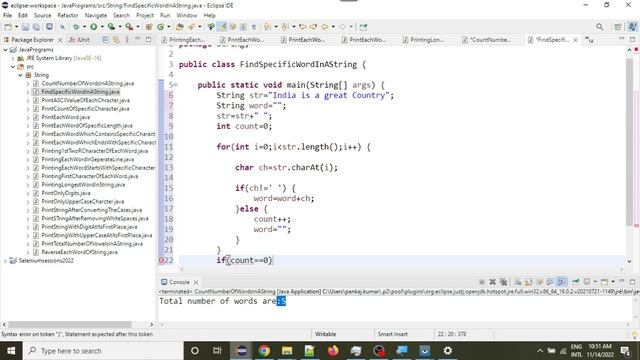Open Settings gear from the taskbar
Image resolution: width=640 pixels, height=360 pixels.
(447, 351)
